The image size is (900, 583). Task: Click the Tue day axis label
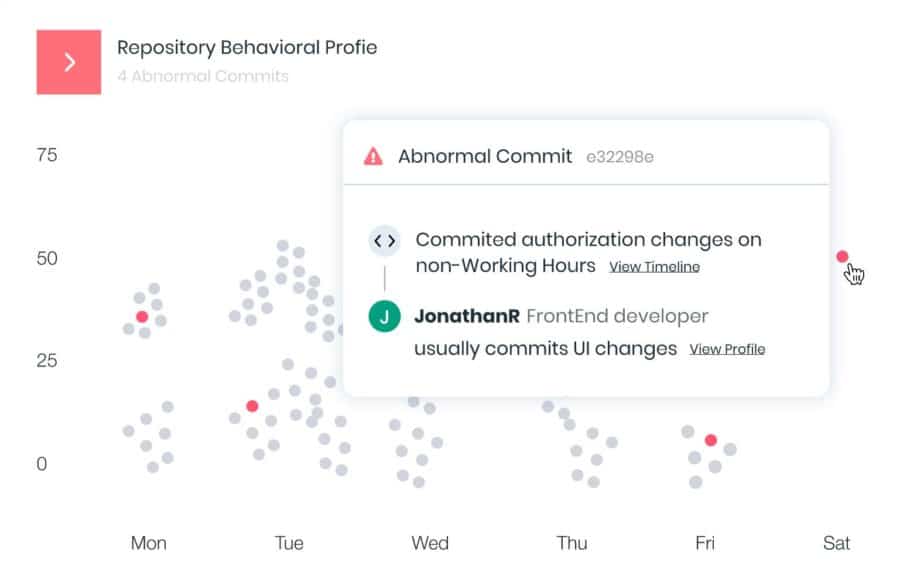click(289, 543)
